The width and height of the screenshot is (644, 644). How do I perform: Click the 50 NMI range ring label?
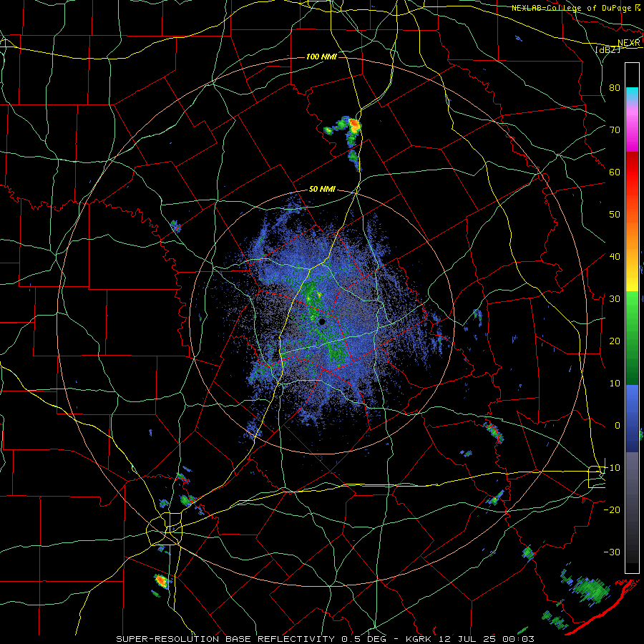(x=322, y=190)
